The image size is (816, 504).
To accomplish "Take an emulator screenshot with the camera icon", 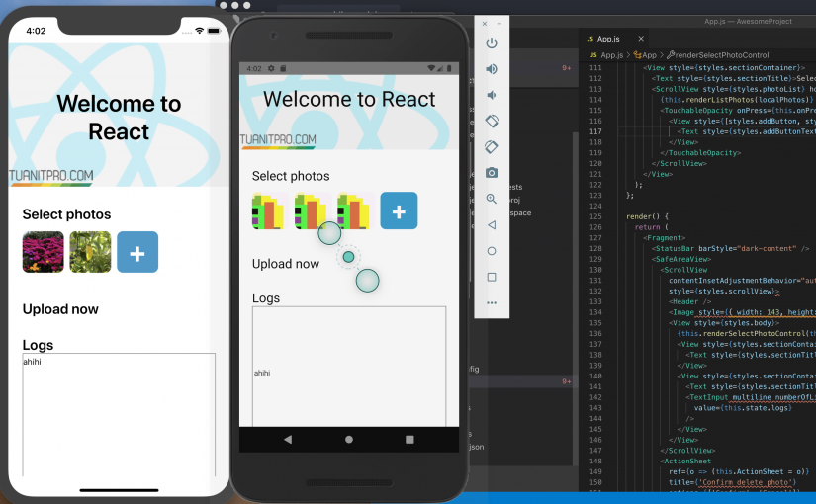I will 492,173.
